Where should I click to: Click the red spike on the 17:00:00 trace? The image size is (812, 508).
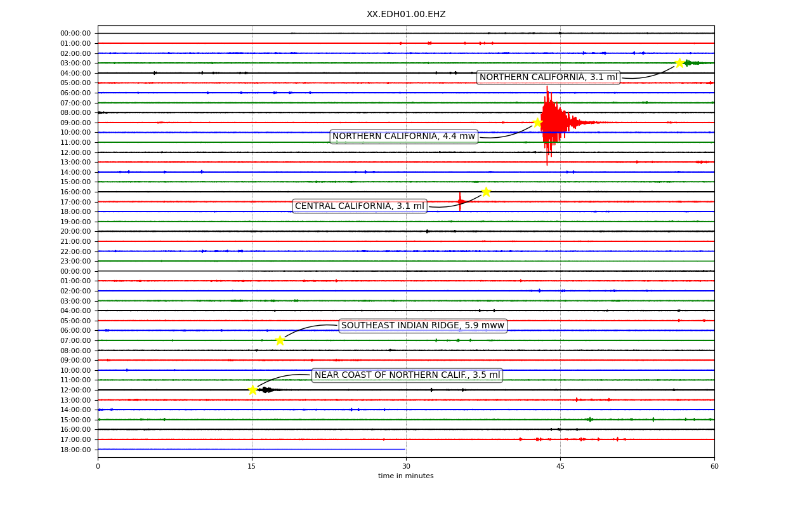pyautogui.click(x=460, y=201)
